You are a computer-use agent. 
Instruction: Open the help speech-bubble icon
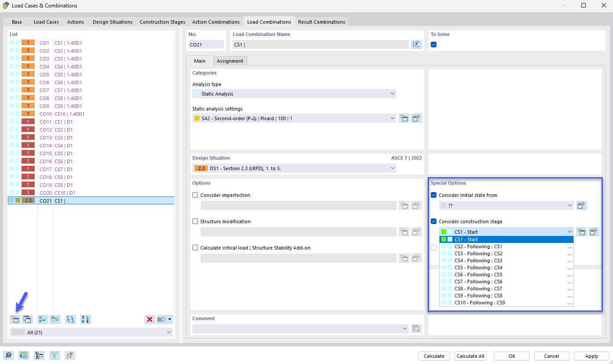click(x=8, y=356)
